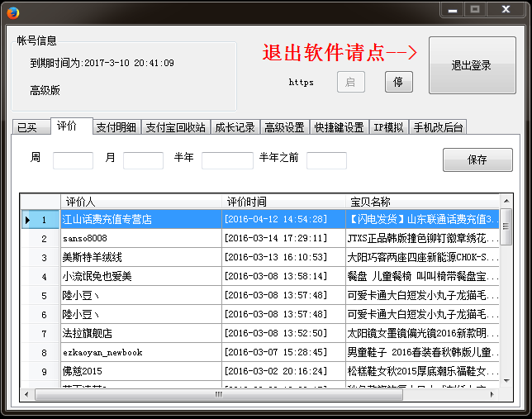Open the 高级设置 tab
This screenshot has width=532, height=419.
[x=284, y=127]
